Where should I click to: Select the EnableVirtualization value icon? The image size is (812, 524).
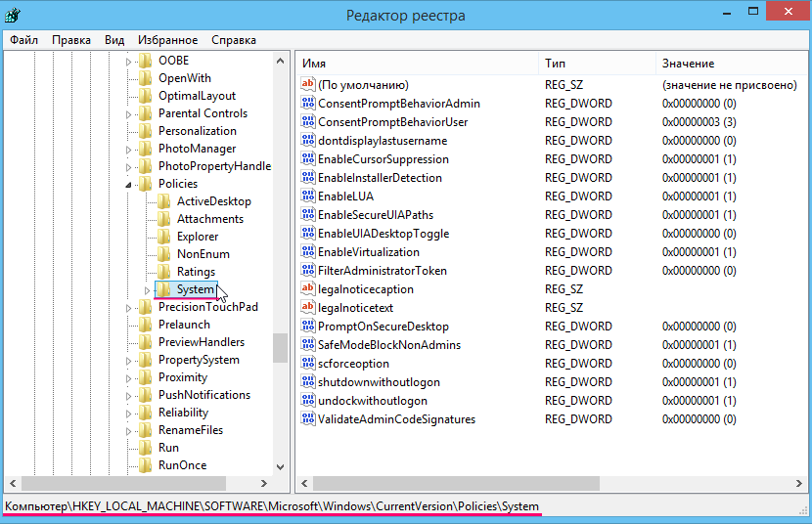[307, 252]
